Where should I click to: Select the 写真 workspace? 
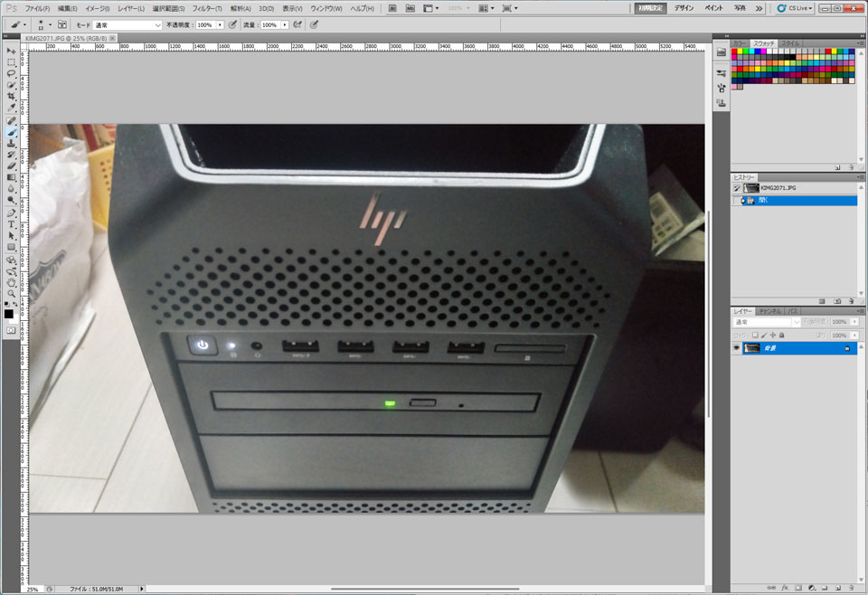click(740, 8)
